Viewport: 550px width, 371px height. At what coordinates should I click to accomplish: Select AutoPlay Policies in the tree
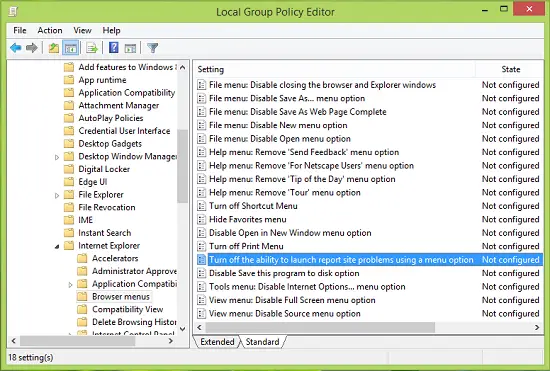click(111, 118)
